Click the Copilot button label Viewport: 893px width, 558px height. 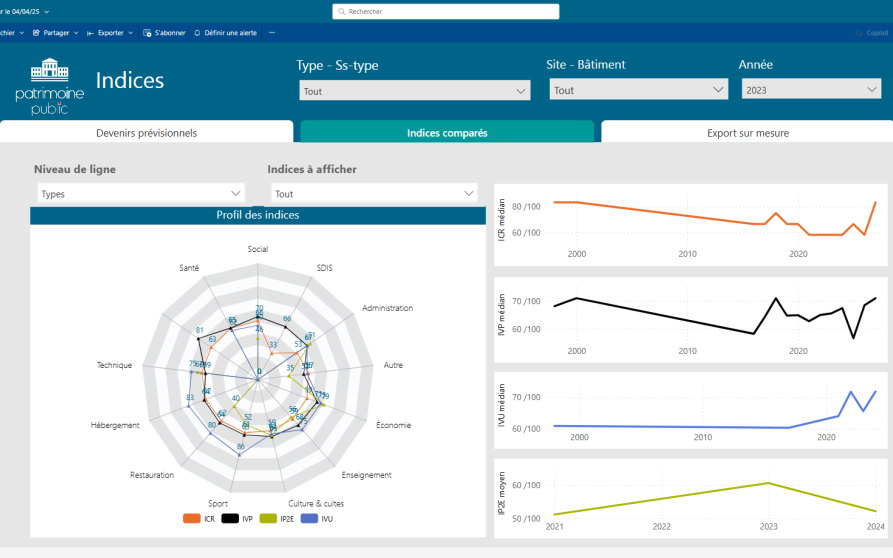click(877, 33)
